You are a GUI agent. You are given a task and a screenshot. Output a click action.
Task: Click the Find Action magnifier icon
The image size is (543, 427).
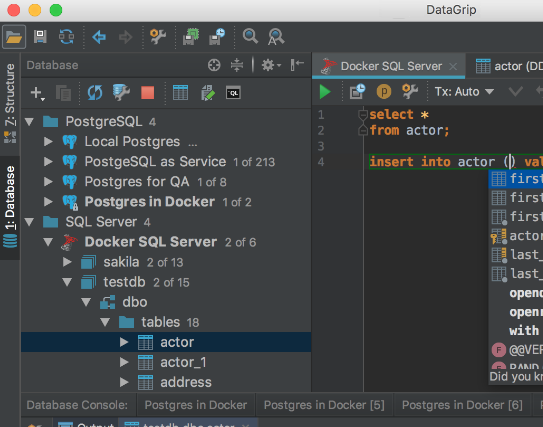coord(276,37)
